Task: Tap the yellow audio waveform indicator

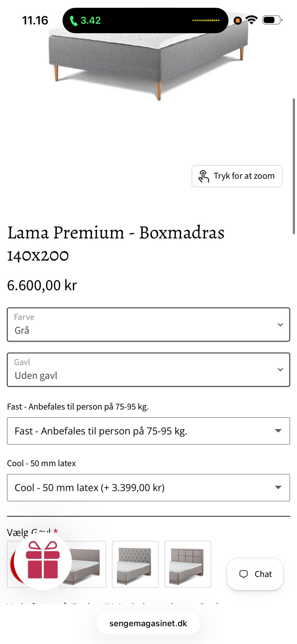Action: coord(206,20)
